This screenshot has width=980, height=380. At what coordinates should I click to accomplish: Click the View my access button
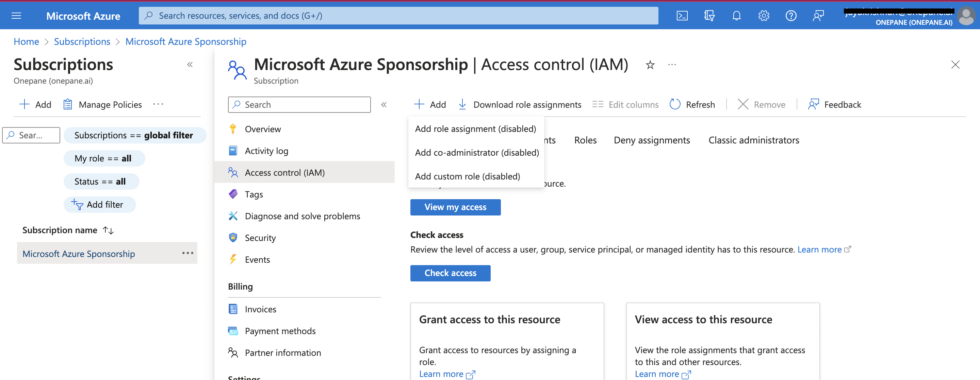point(455,207)
